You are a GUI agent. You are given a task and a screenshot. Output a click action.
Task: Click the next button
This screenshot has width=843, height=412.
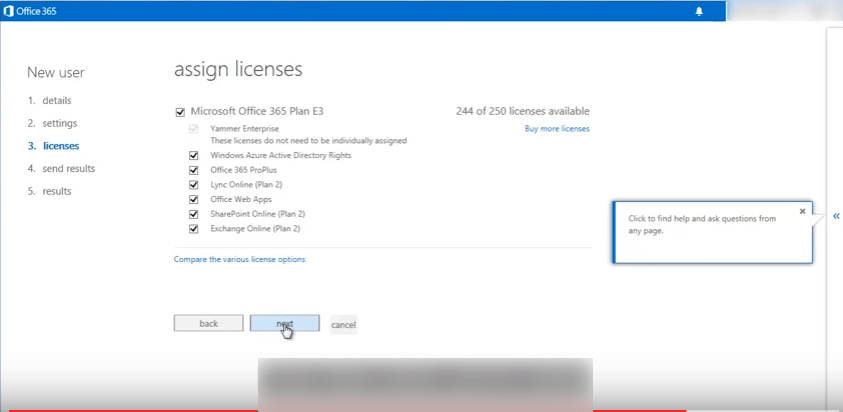284,323
